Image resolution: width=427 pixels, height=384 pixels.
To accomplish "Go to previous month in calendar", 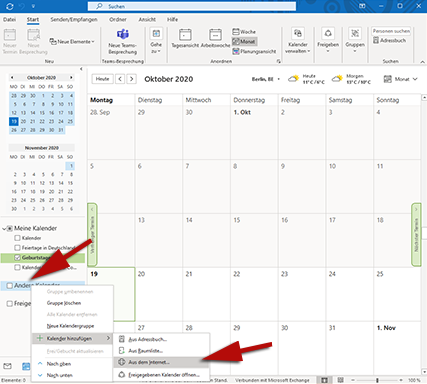I will click(120, 79).
